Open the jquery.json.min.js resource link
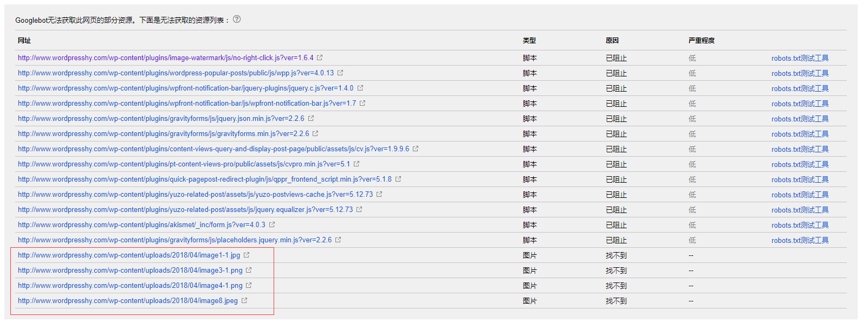868x328 pixels. 161,119
